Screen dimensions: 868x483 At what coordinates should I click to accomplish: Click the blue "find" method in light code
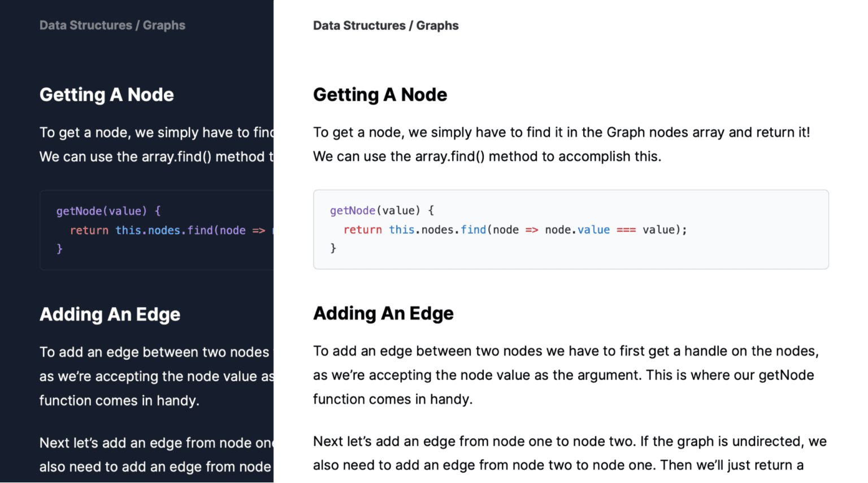point(473,230)
